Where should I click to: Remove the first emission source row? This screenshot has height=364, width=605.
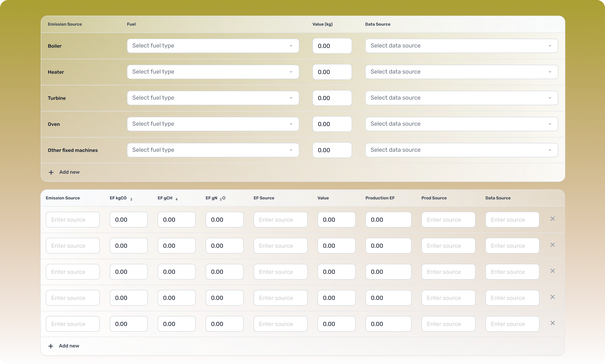pos(552,219)
